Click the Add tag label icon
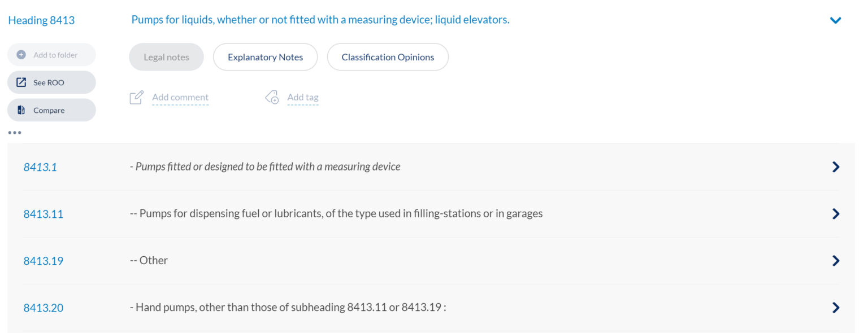This screenshot has width=868, height=333. [272, 97]
